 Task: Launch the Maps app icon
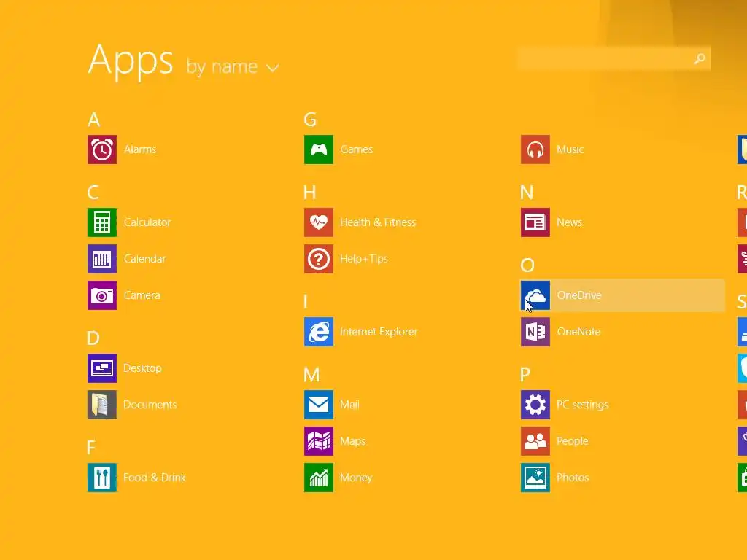click(319, 441)
